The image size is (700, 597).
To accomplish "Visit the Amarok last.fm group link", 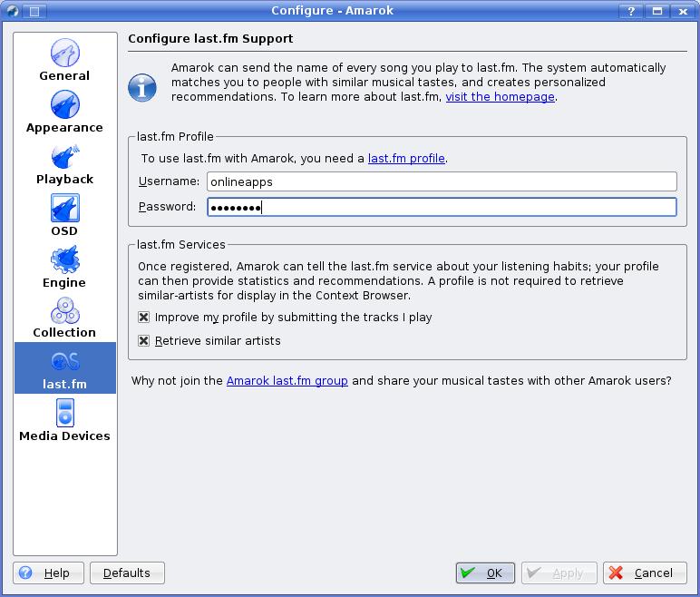I will pyautogui.click(x=287, y=381).
